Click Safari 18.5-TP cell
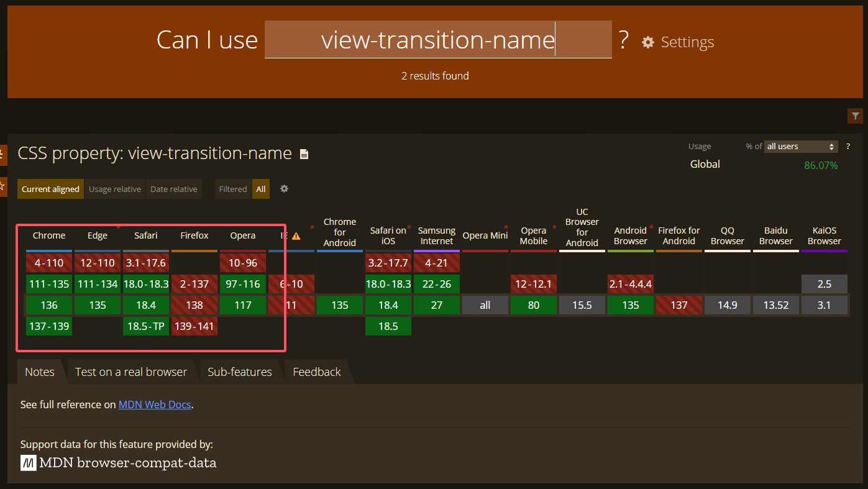Screen dimensions: 868x489 146,326
